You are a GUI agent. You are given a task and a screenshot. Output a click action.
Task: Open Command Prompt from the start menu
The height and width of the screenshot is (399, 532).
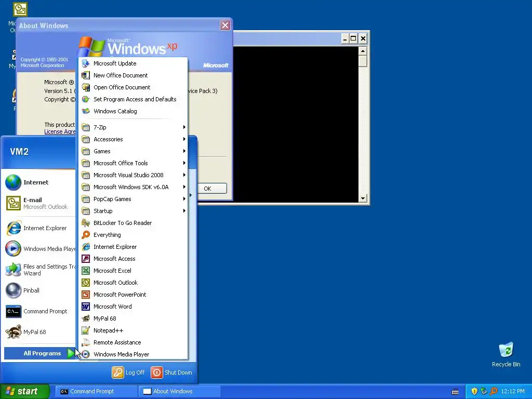coord(39,311)
